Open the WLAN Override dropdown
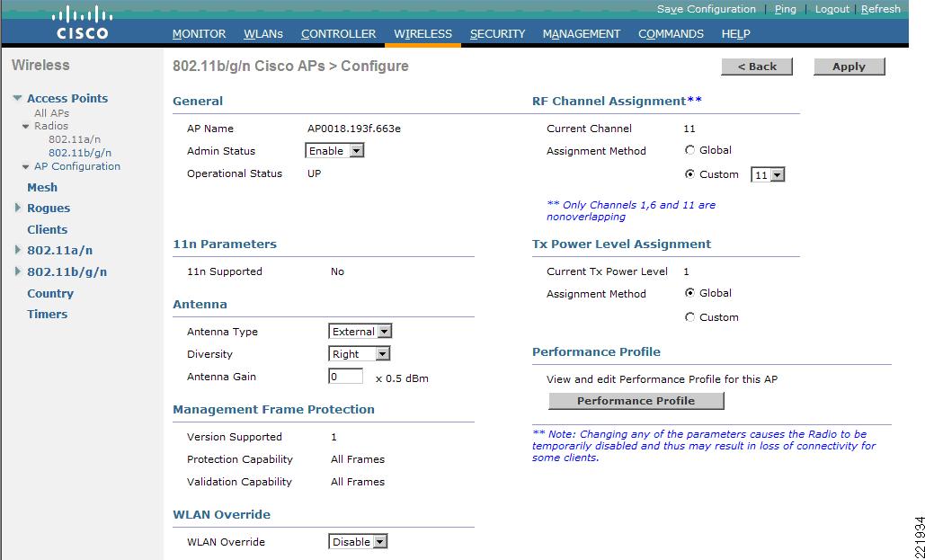 click(x=358, y=542)
